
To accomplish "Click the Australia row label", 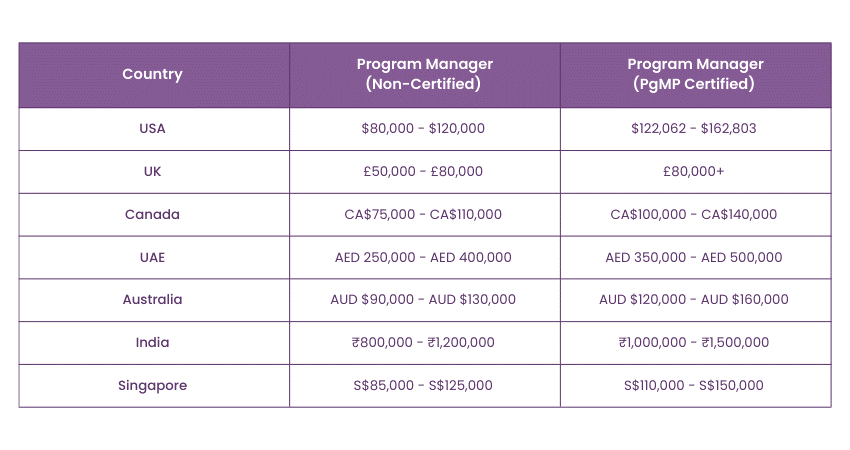I will [x=153, y=299].
